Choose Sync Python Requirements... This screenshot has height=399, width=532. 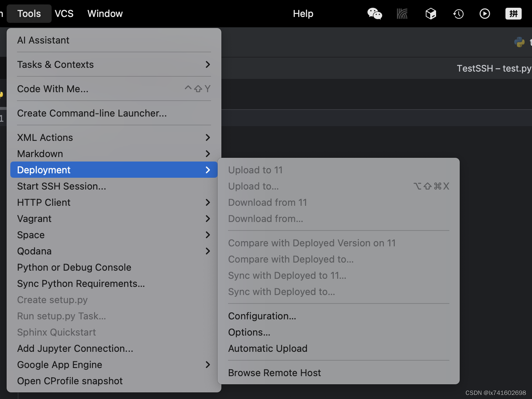click(114, 284)
